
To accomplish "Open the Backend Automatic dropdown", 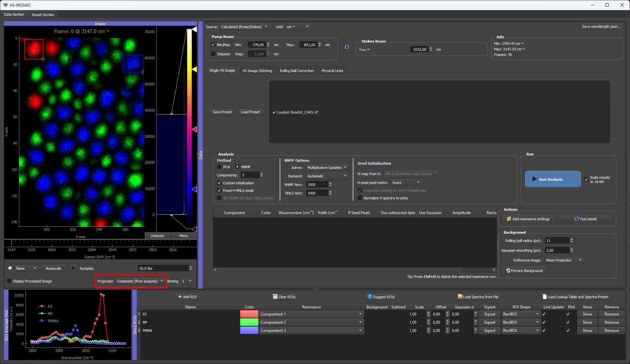I will 327,176.
